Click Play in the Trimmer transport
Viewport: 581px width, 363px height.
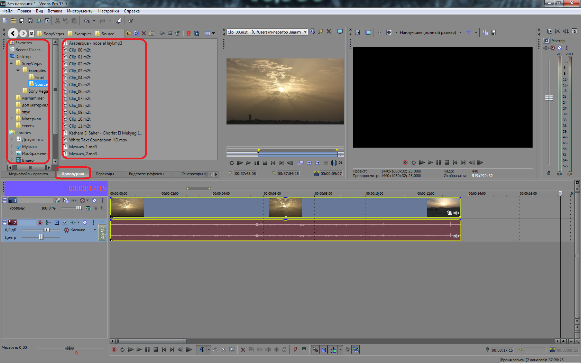(248, 163)
